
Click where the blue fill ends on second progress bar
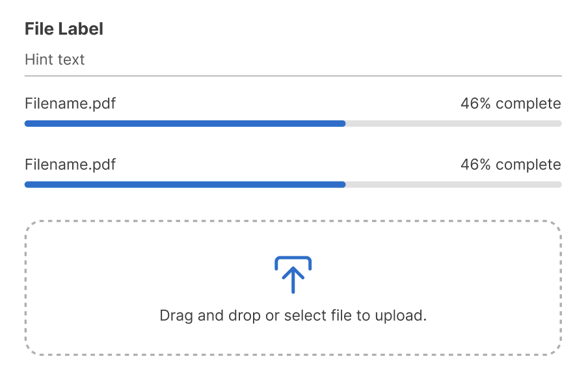pos(344,185)
